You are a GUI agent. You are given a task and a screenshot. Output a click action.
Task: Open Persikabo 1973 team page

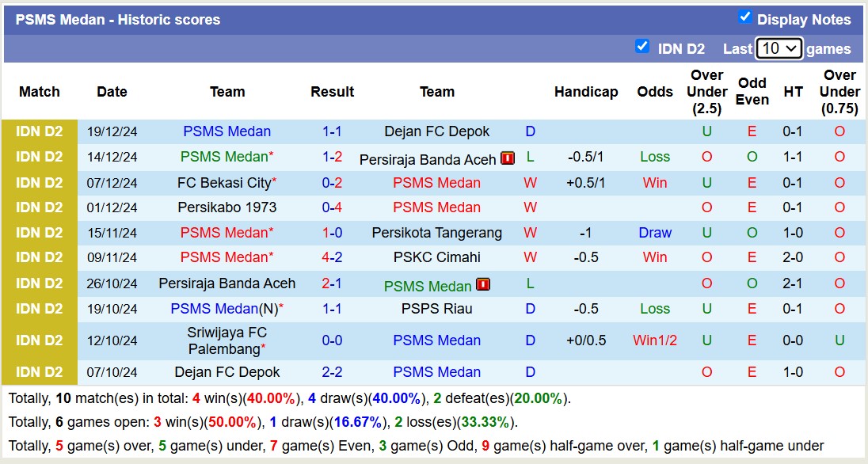(227, 207)
